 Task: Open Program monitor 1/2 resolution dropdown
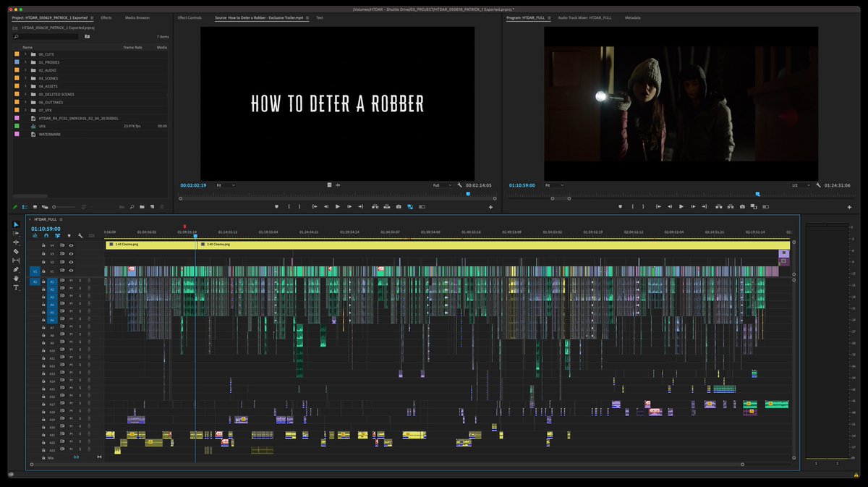800,185
